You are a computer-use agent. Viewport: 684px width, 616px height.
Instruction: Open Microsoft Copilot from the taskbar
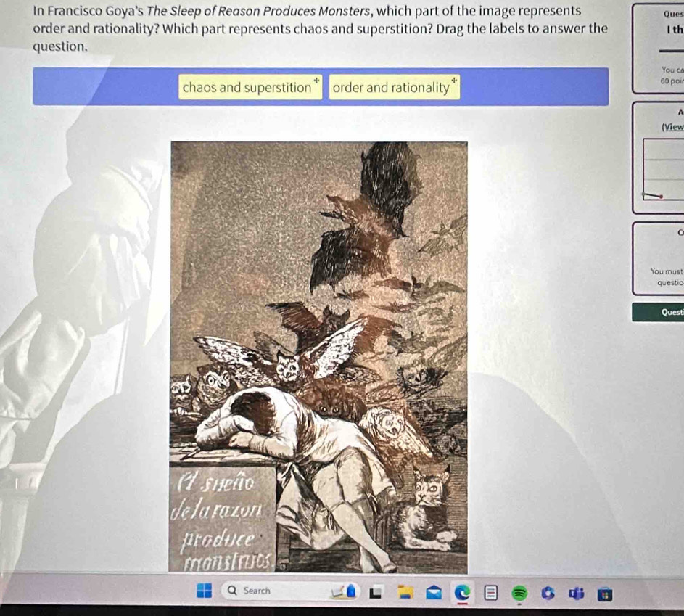[x=548, y=593]
